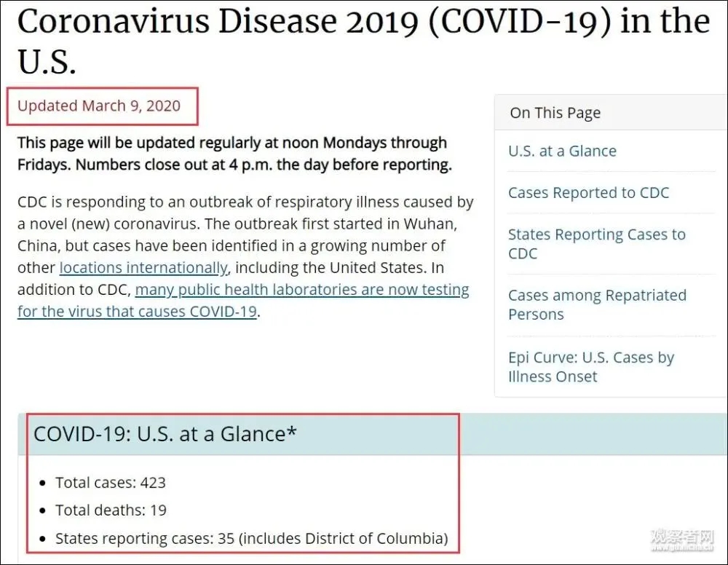Jump to "U.S. at a Glance" in sidebar

coord(562,151)
